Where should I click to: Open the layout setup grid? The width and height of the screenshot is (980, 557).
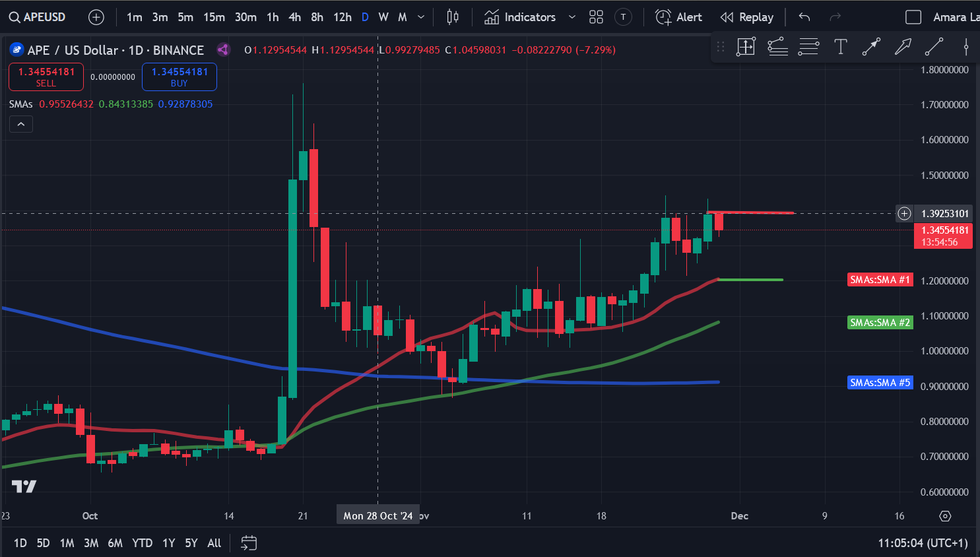[x=597, y=17]
